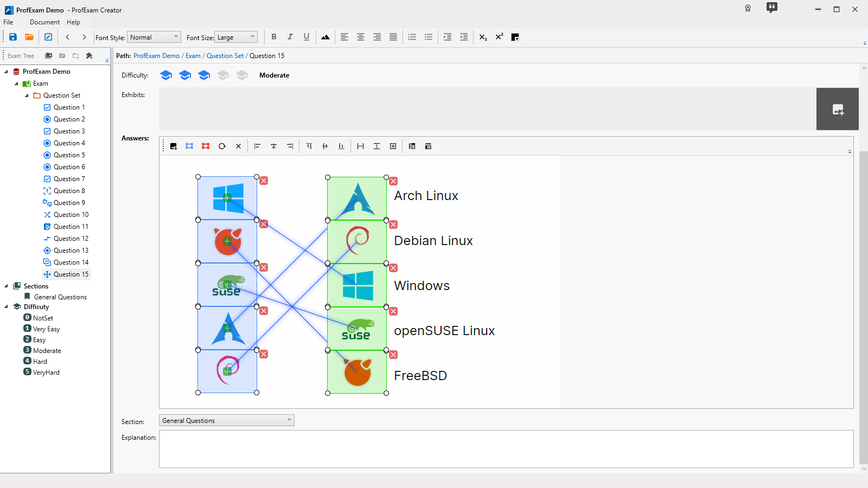Screen dimensions: 868x488
Task: Select the align top edges tool
Action: coord(309,146)
